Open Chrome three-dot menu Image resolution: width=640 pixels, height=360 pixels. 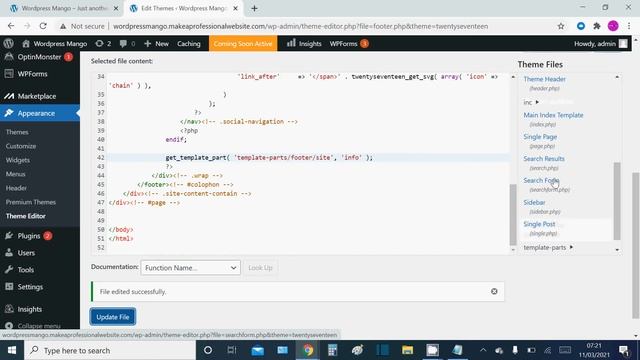[x=629, y=26]
